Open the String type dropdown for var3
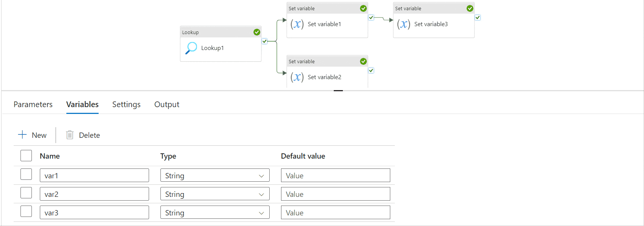This screenshot has width=644, height=226. click(215, 213)
